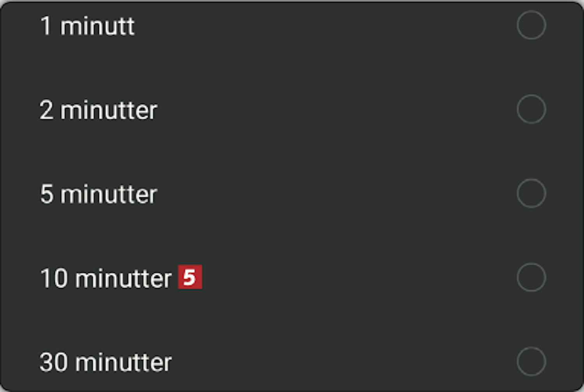This screenshot has height=392, width=584.
Task: Choose the shortest timeout option's circle
Action: pyautogui.click(x=531, y=25)
